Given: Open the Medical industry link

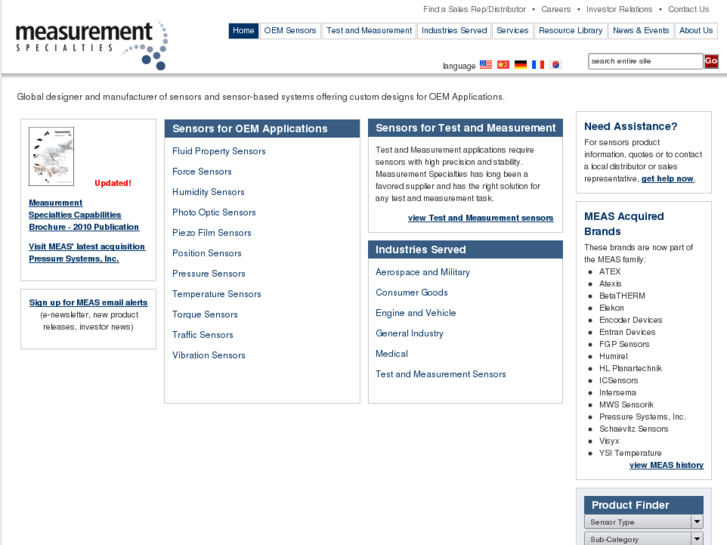Looking at the screenshot, I should click(x=392, y=354).
